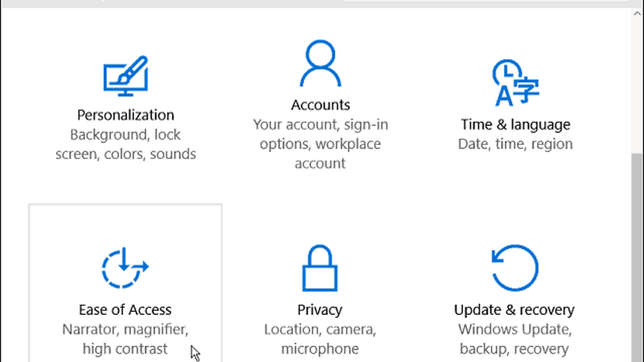
Task: Click the vertical scrollbar thumb
Action: coord(636,258)
